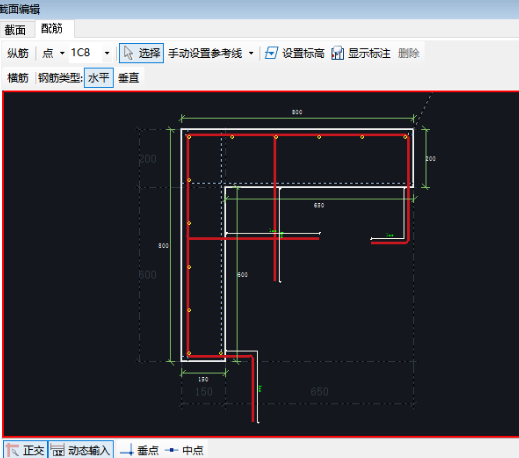519x458 pixels.
Task: Switch to the 配筋 tab
Action: (x=52, y=29)
